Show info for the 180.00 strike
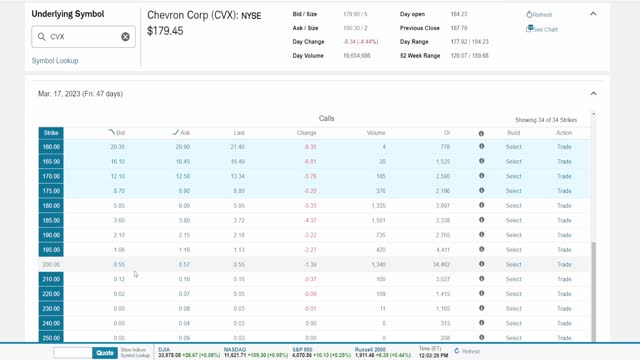640x360 pixels. tap(482, 205)
